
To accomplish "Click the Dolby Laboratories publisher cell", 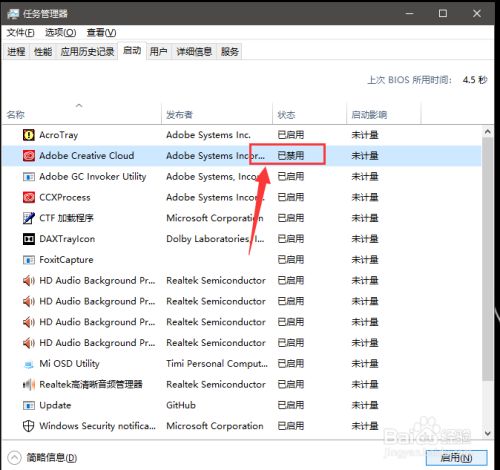I will 215,239.
